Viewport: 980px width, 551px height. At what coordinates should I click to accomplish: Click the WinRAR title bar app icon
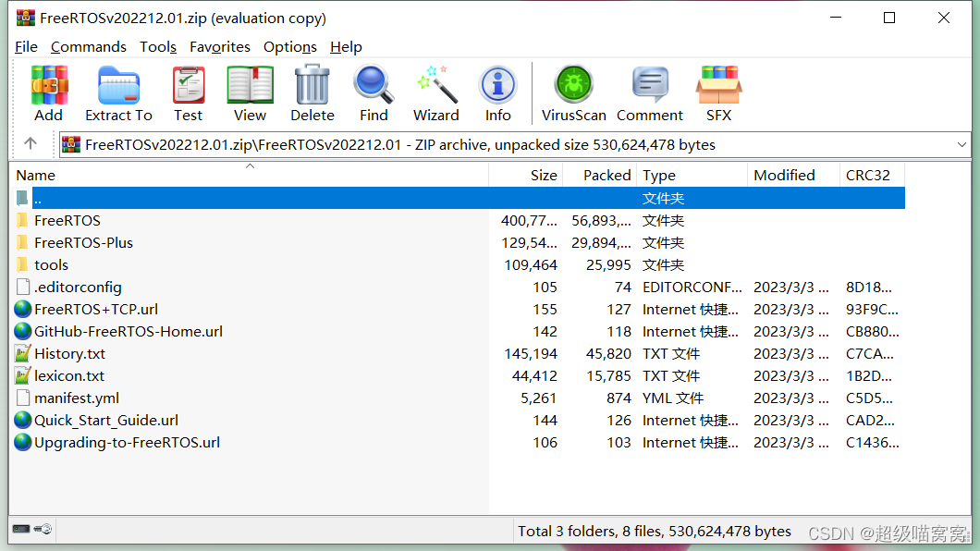coord(26,18)
